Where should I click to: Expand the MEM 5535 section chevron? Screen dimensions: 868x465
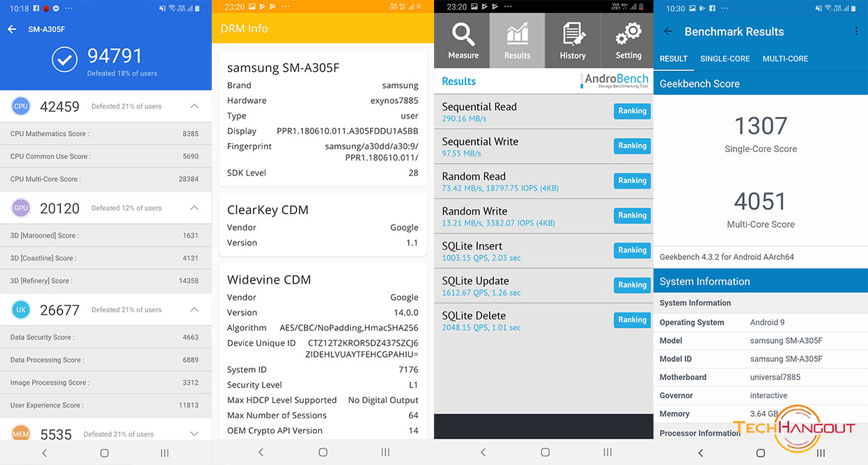(194, 434)
